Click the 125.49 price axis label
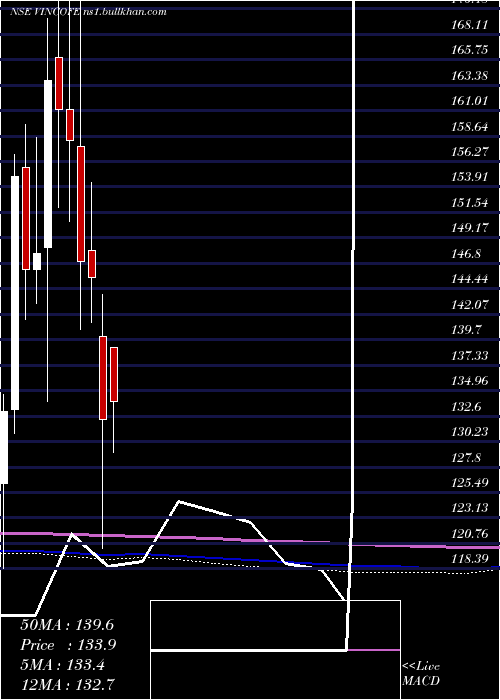The width and height of the screenshot is (500, 700). click(469, 483)
